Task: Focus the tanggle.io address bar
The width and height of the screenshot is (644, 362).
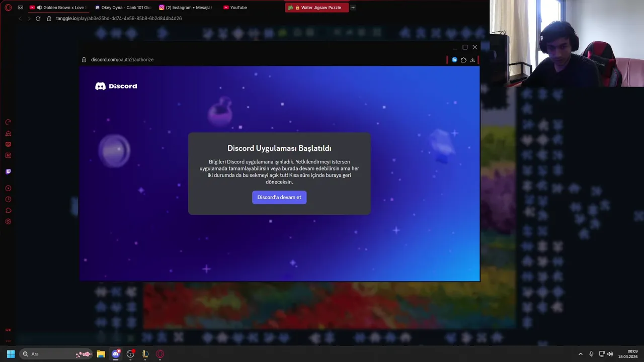Action: coord(119,19)
